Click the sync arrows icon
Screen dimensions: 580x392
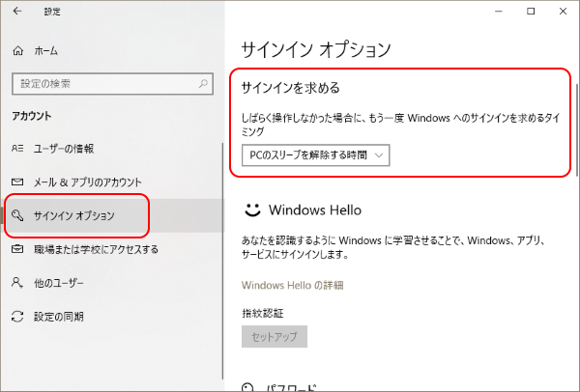(17, 317)
